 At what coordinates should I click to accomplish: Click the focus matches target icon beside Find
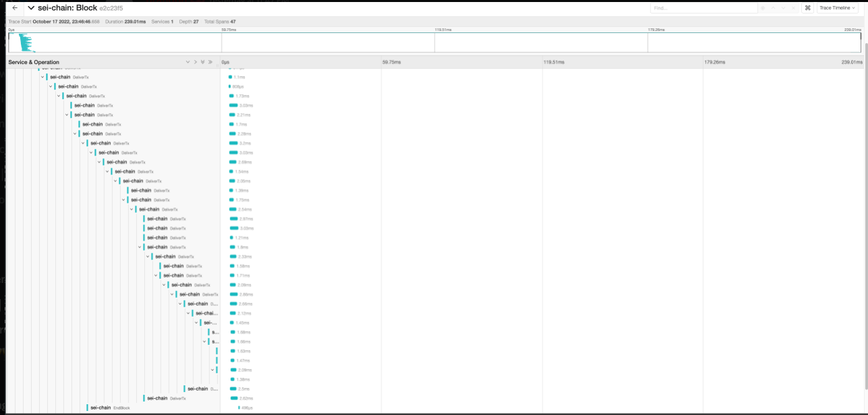764,8
